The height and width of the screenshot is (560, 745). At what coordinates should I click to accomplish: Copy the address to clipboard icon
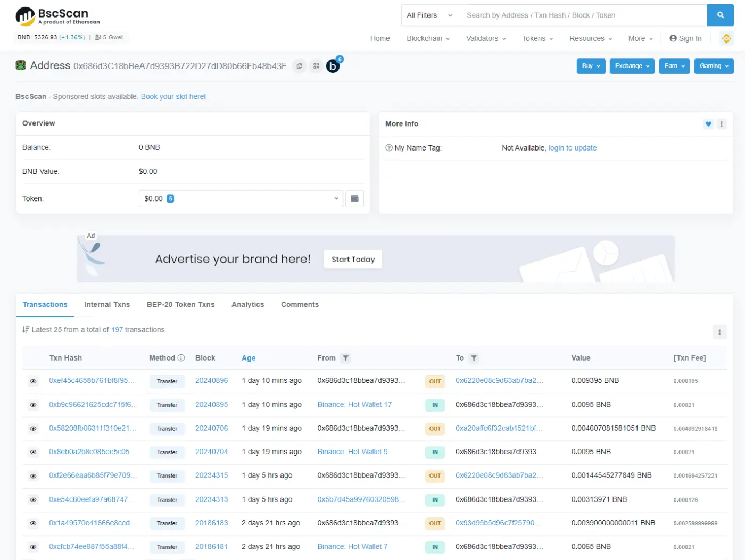(300, 66)
